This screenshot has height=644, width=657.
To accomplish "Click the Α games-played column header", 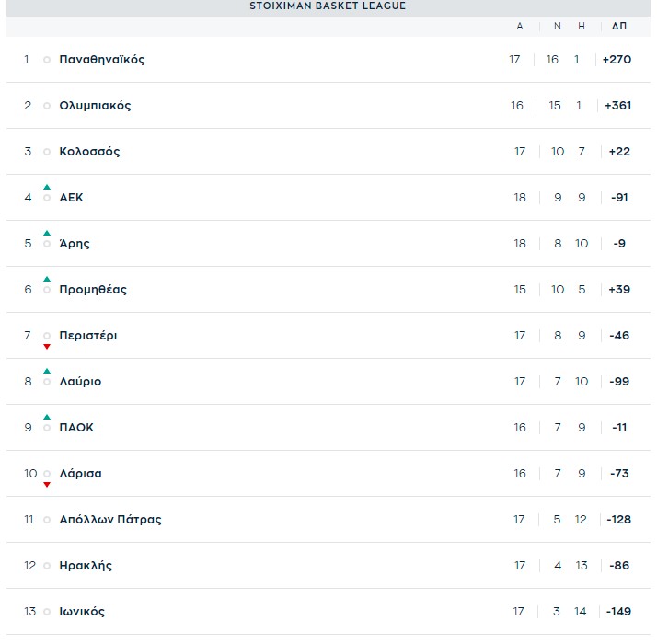I will [x=520, y=27].
